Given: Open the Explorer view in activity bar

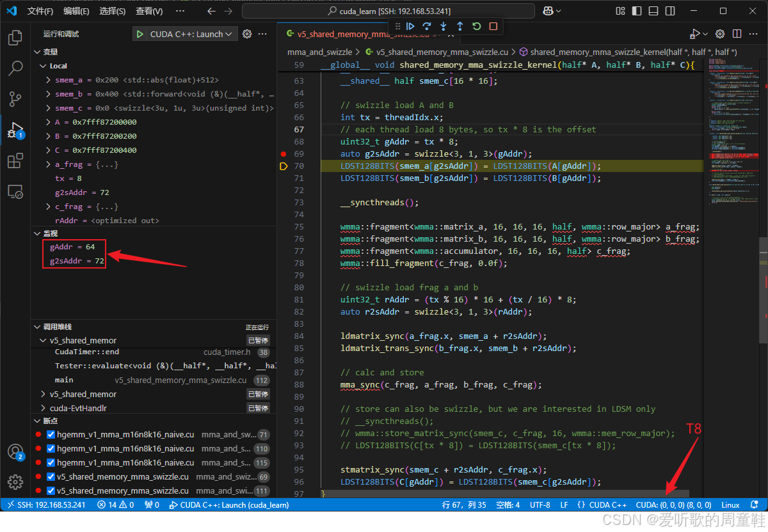Looking at the screenshot, I should pos(15,38).
